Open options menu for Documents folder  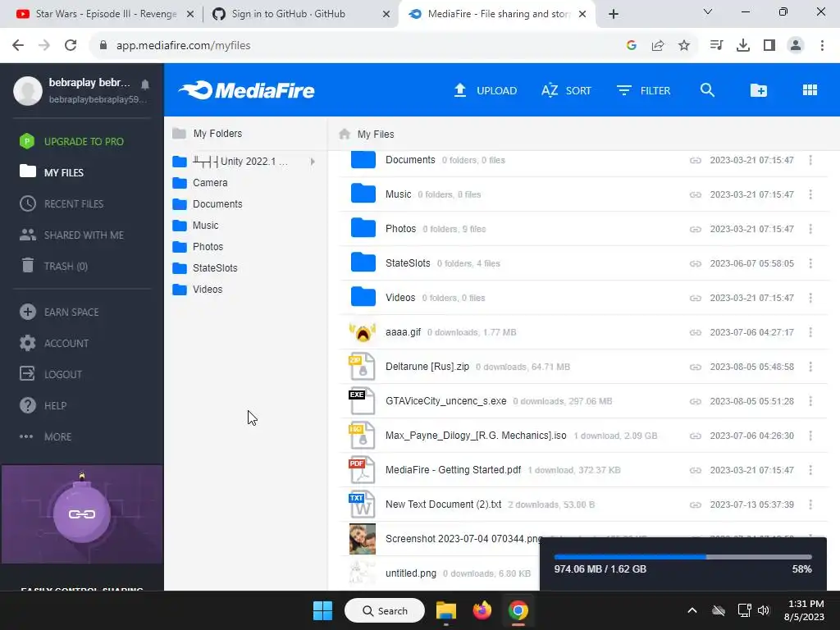pyautogui.click(x=810, y=160)
